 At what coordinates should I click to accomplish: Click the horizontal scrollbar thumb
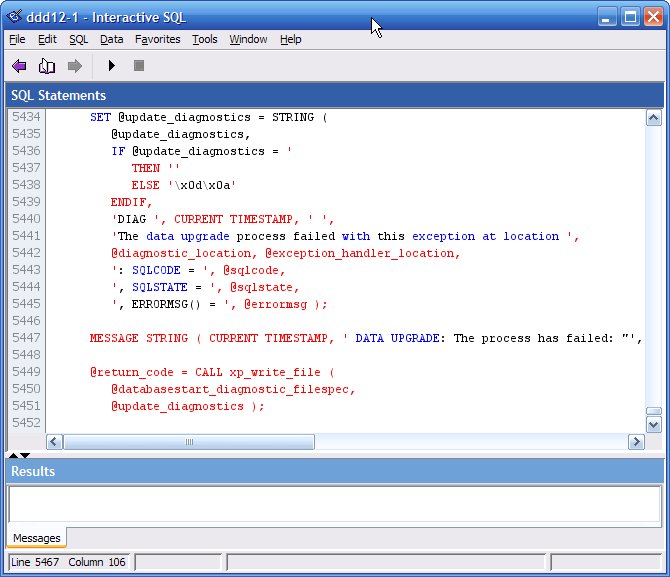tap(189, 442)
